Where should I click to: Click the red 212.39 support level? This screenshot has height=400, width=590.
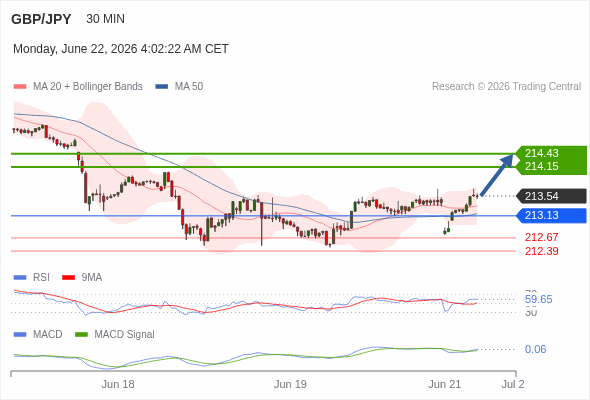coord(541,251)
